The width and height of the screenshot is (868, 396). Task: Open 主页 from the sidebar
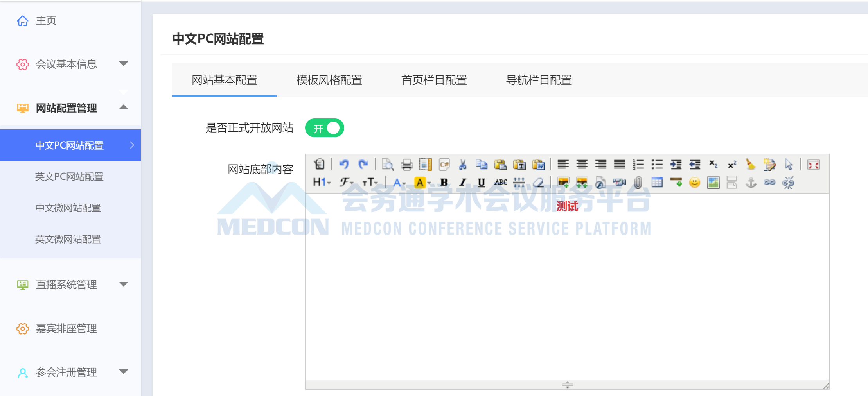coord(46,20)
